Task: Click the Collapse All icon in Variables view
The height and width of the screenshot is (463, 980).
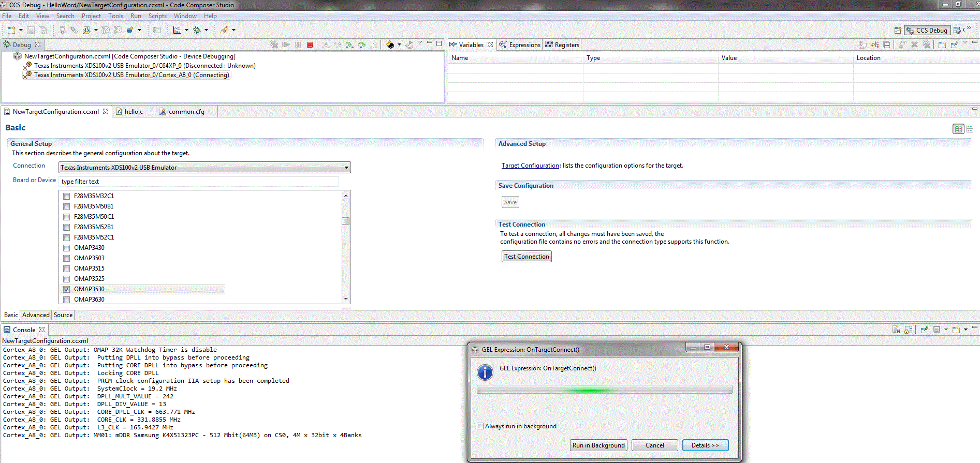Action: pyautogui.click(x=887, y=45)
